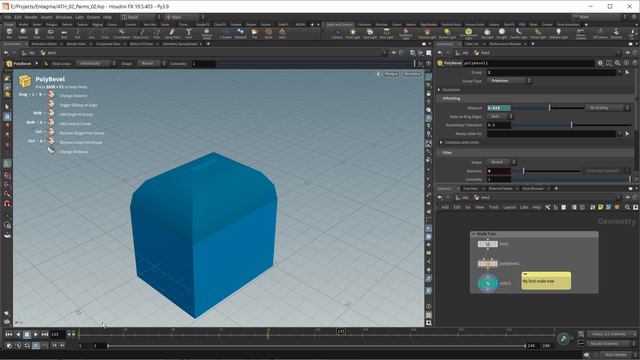
Task: Select the Spot Light shelf tool
Action: click(370, 33)
